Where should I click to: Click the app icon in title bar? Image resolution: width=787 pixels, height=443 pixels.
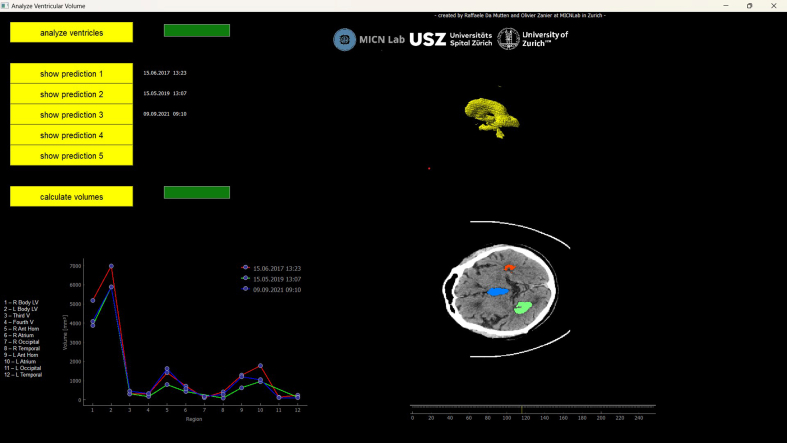[5, 6]
